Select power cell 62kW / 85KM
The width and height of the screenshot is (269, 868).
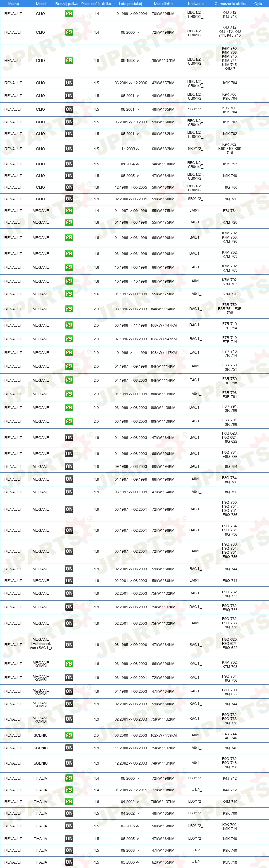[163, 862]
